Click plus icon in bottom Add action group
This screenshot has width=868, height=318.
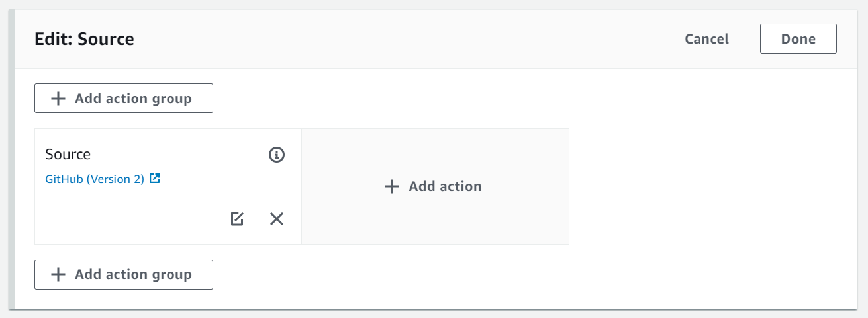tap(59, 274)
